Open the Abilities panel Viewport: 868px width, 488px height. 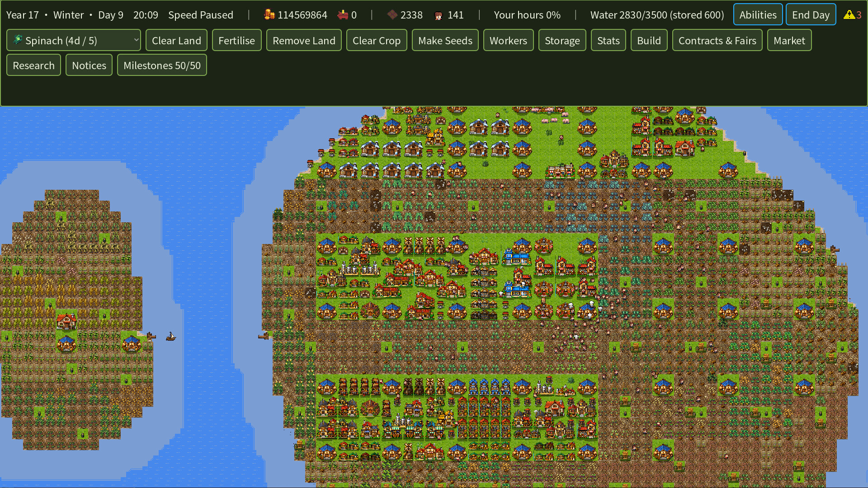click(x=758, y=14)
